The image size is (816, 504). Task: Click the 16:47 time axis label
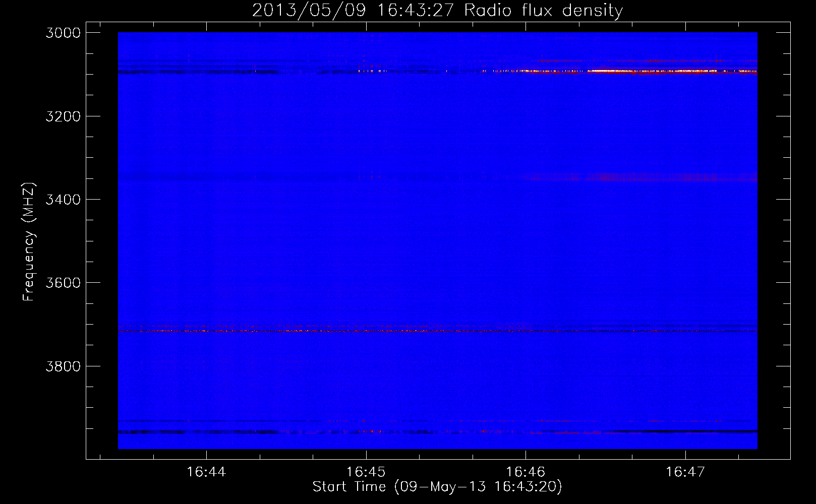685,472
